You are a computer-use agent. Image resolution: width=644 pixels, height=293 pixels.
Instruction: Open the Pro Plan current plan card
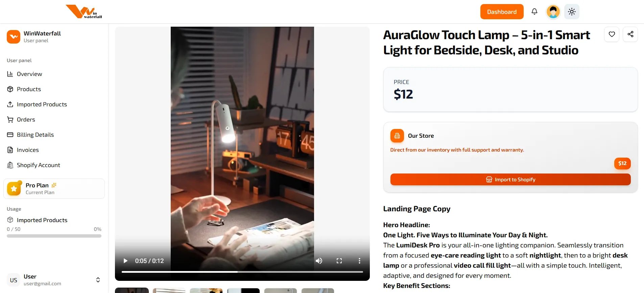54,189
